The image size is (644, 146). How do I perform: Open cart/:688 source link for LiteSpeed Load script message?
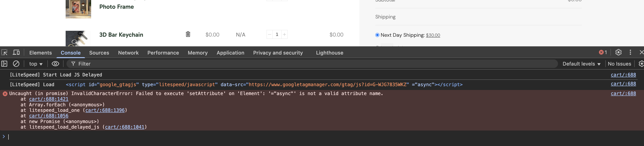tap(623, 84)
